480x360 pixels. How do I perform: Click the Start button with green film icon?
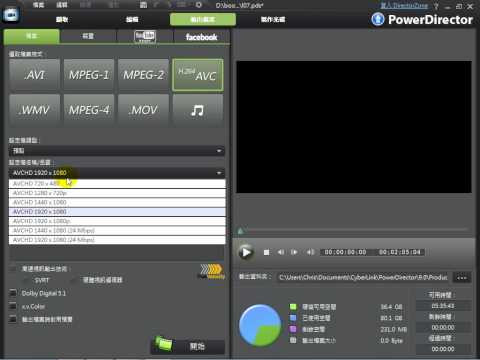point(188,346)
